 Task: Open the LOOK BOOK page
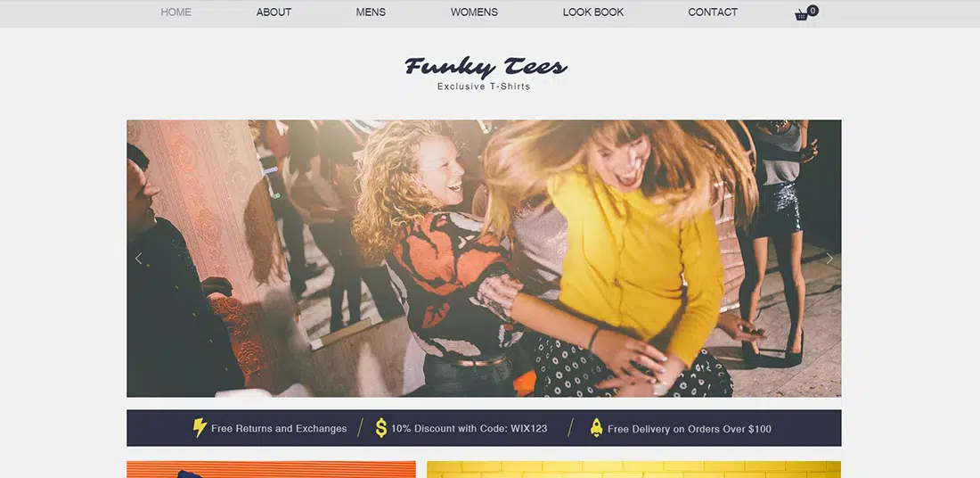click(593, 12)
